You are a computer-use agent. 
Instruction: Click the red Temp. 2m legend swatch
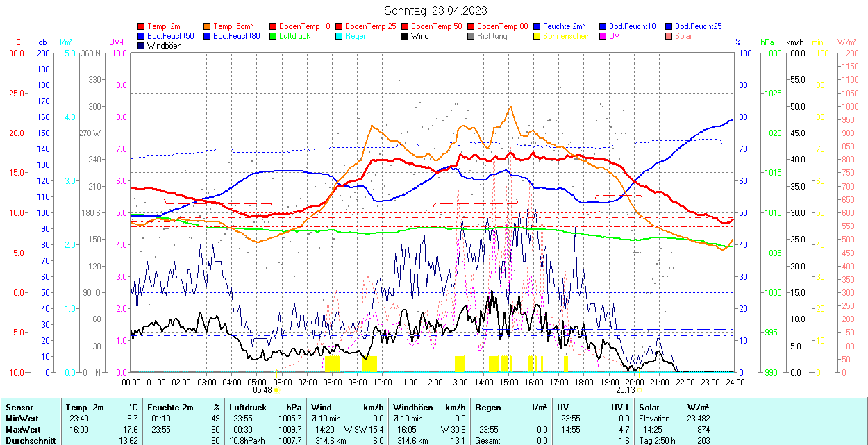(142, 26)
